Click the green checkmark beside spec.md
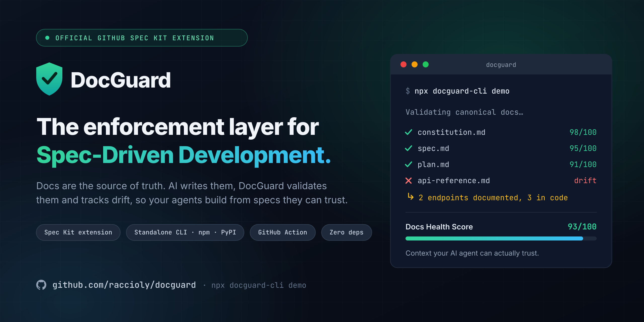 coord(409,148)
